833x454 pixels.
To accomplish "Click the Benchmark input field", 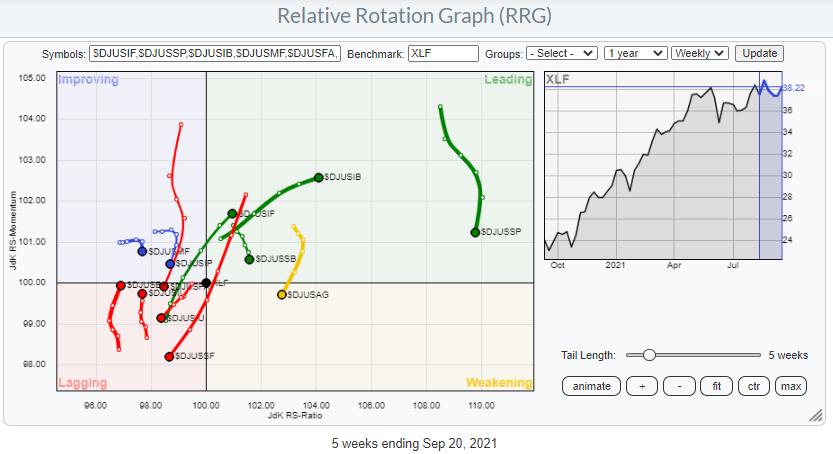I will tap(443, 53).
